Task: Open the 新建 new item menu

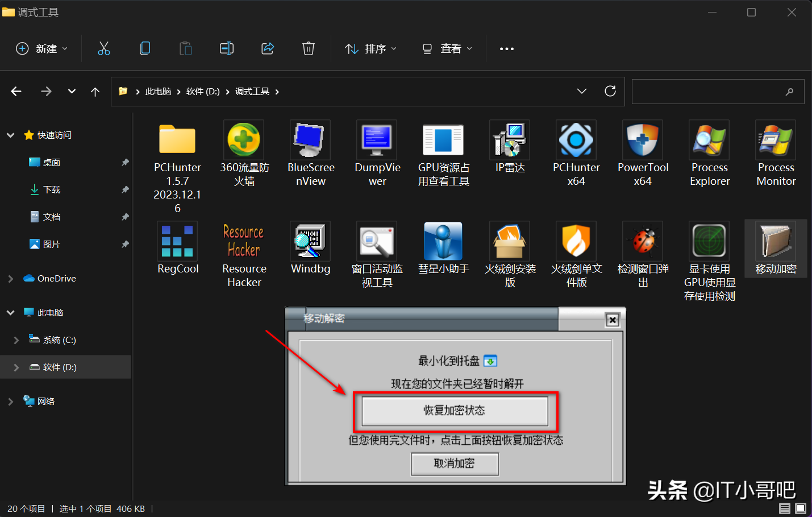Action: [41, 48]
